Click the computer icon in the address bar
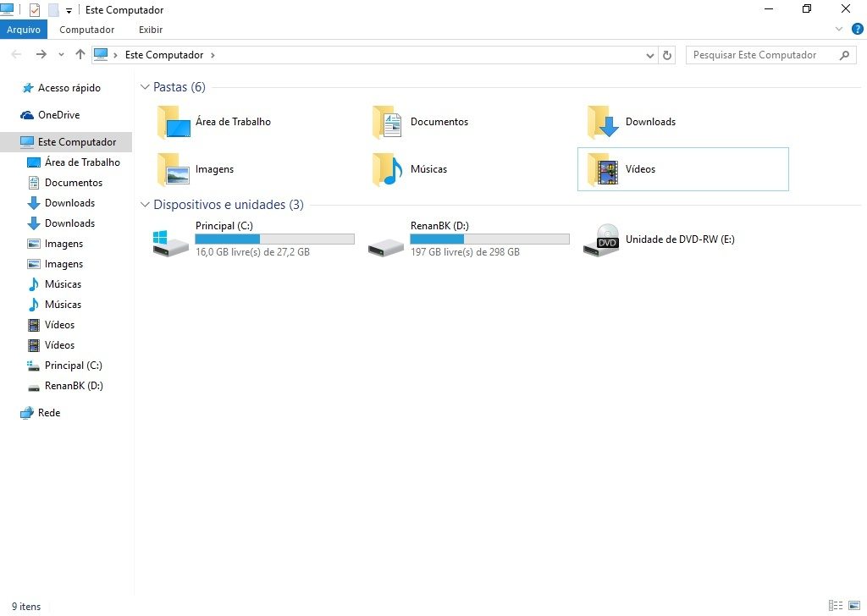Screen dimensions: 867x616 coord(101,54)
